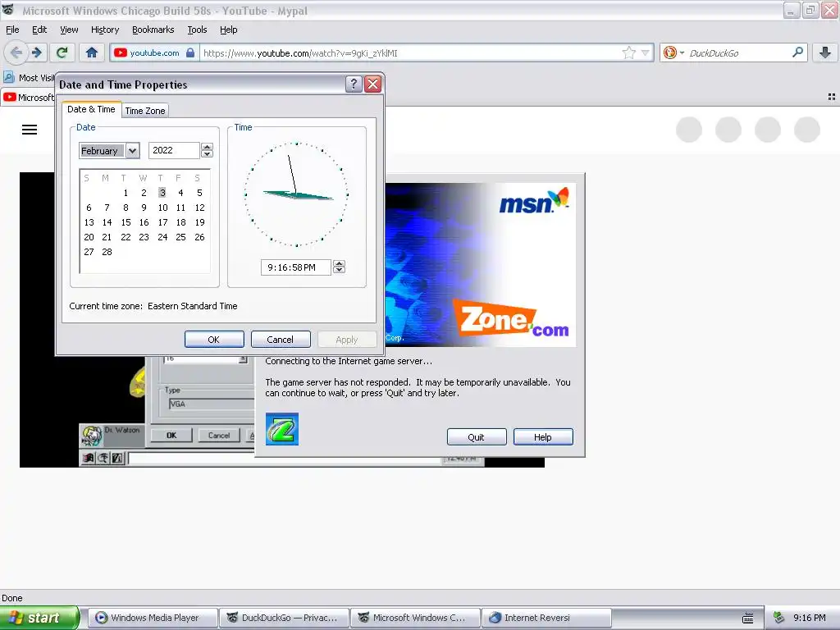This screenshot has height=630, width=840.
Task: Open the Bookmarks menu
Action: pos(153,30)
